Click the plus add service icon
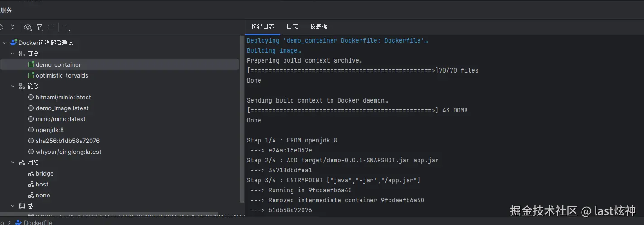Screen dimensions: 644x225 coord(66,27)
